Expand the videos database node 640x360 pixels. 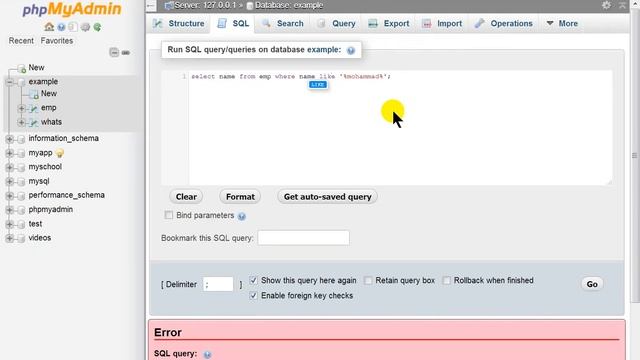coord(9,238)
